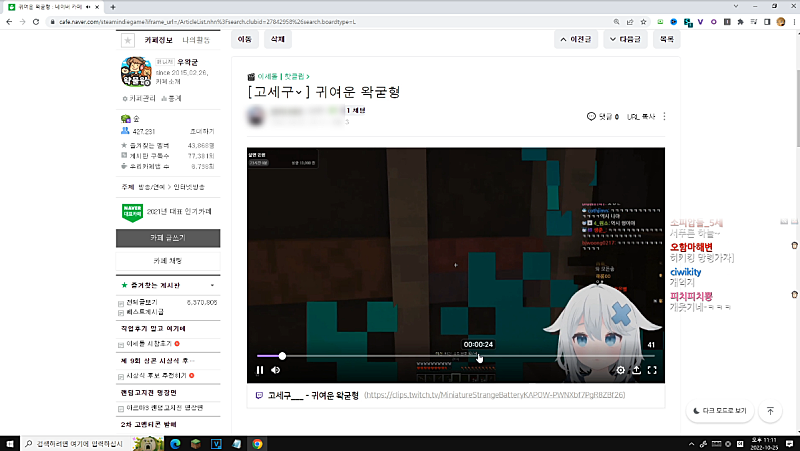Viewport: 800px width, 451px height.
Task: Open the 통계 statistics link
Action: [x=171, y=98]
